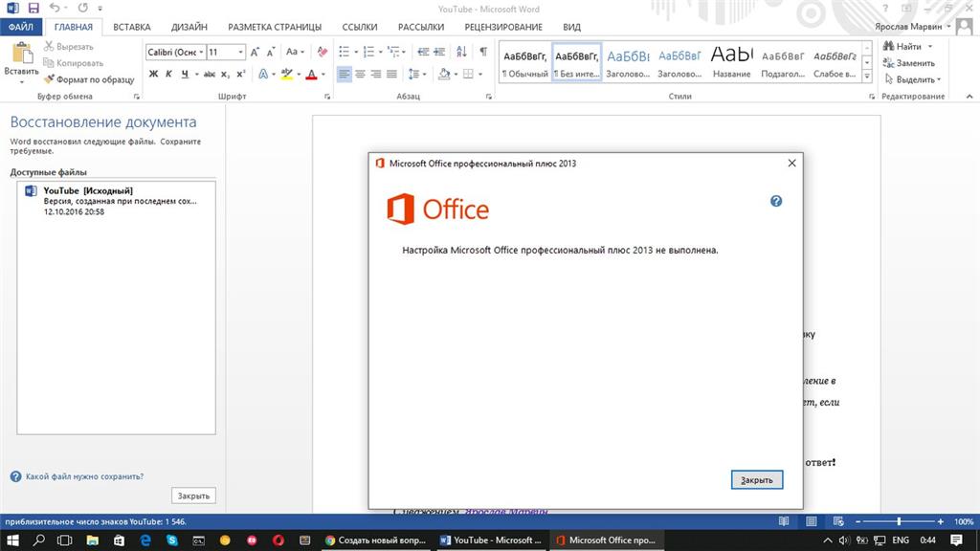Screen dimensions: 980x551
Task: Open the line spacing dropdown
Action: 424,74
